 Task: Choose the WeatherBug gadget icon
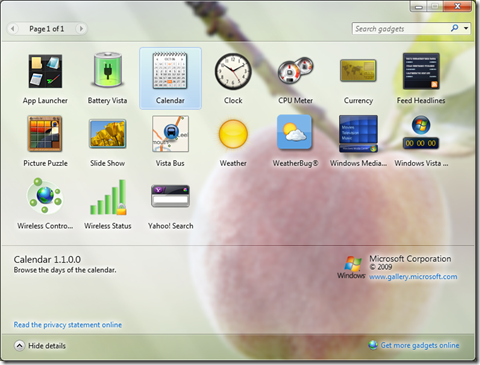[295, 133]
